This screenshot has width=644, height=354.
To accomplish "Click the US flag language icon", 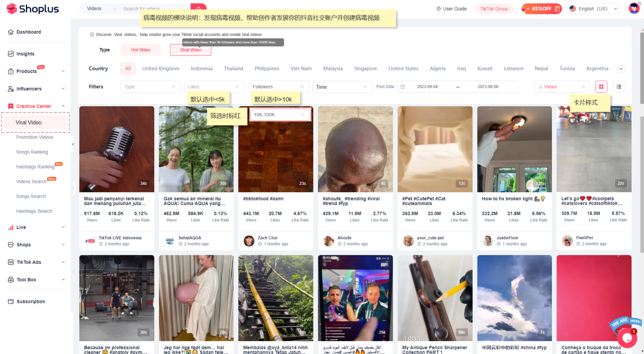I will coord(573,9).
